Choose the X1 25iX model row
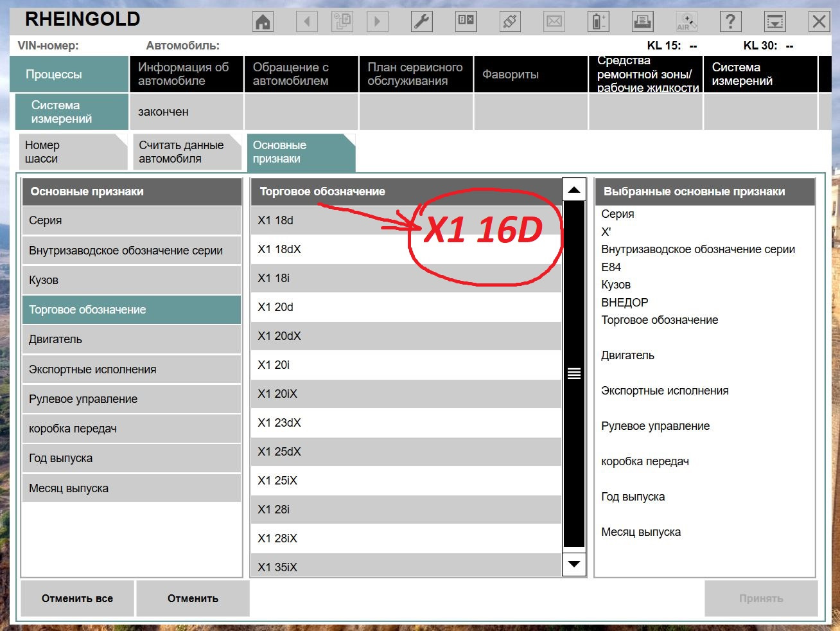840x631 pixels. point(407,481)
